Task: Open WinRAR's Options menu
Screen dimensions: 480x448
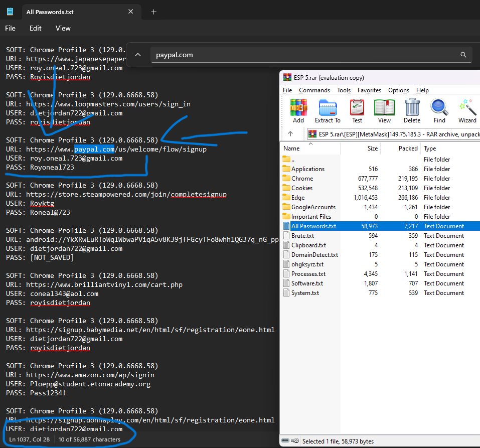Action: [399, 90]
